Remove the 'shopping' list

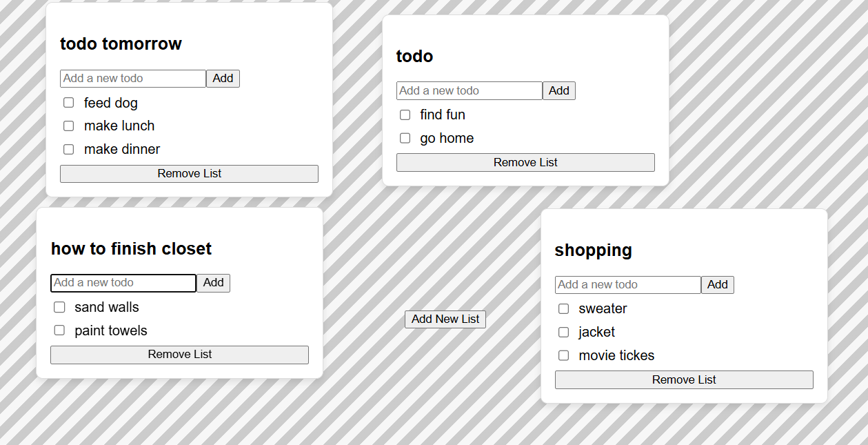pos(684,380)
